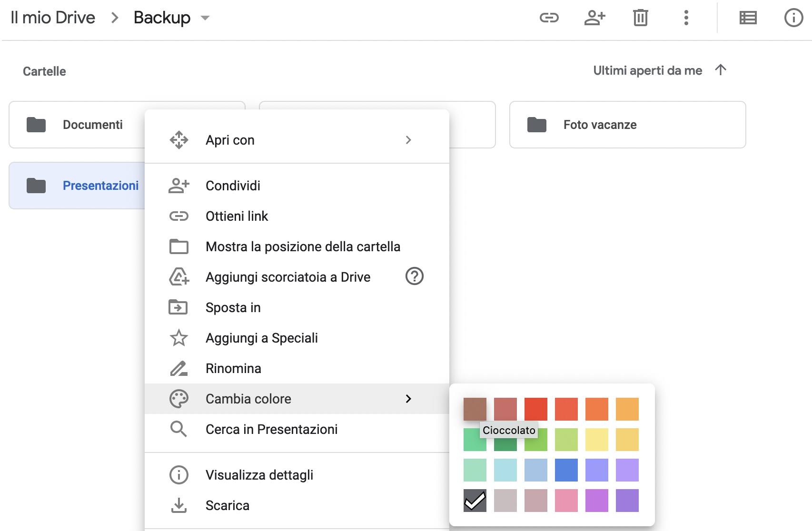Viewport: 812px width, 531px height.
Task: Click the pencil Rinomina icon
Action: point(179,368)
